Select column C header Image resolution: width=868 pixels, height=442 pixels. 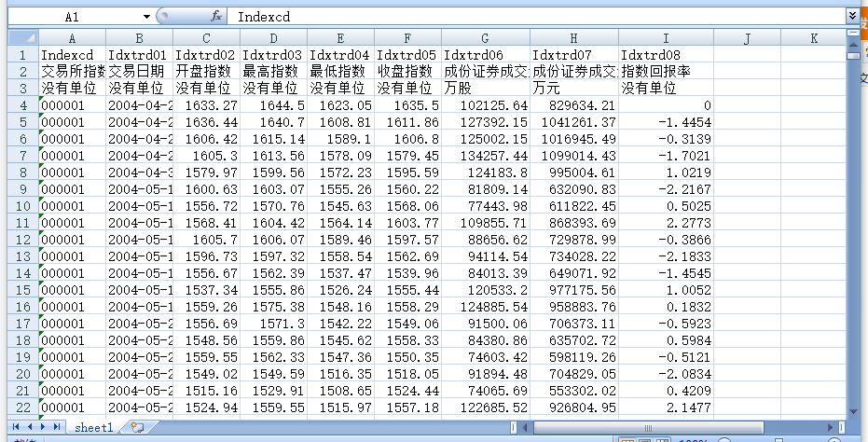coord(206,38)
